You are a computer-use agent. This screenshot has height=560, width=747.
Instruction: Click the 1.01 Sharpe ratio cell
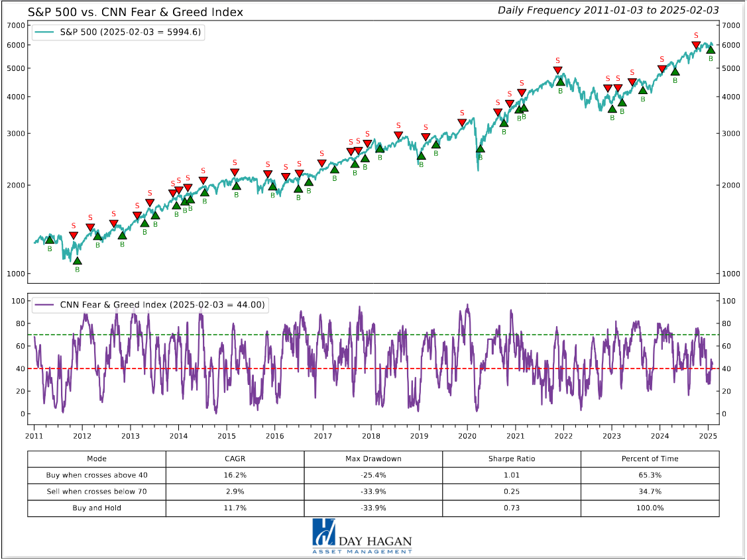click(x=512, y=475)
